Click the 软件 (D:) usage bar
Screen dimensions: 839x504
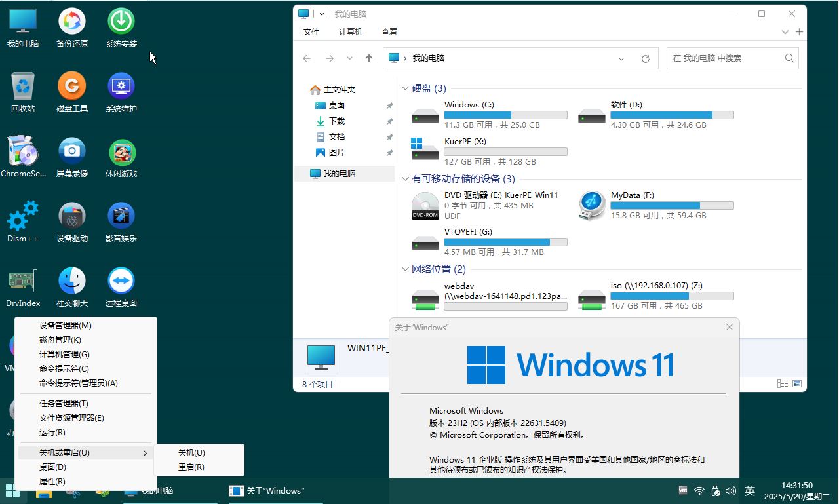[672, 115]
